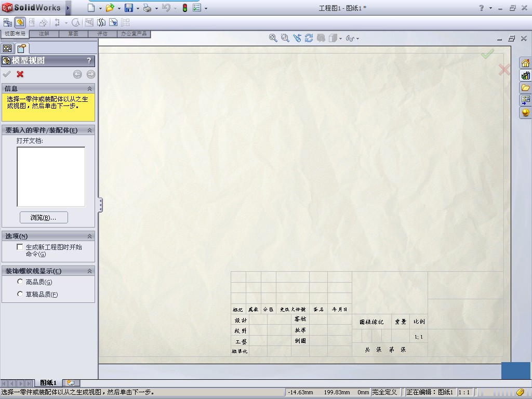Click the Alternate Position View icon
The image size is (532, 399).
coord(125,23)
